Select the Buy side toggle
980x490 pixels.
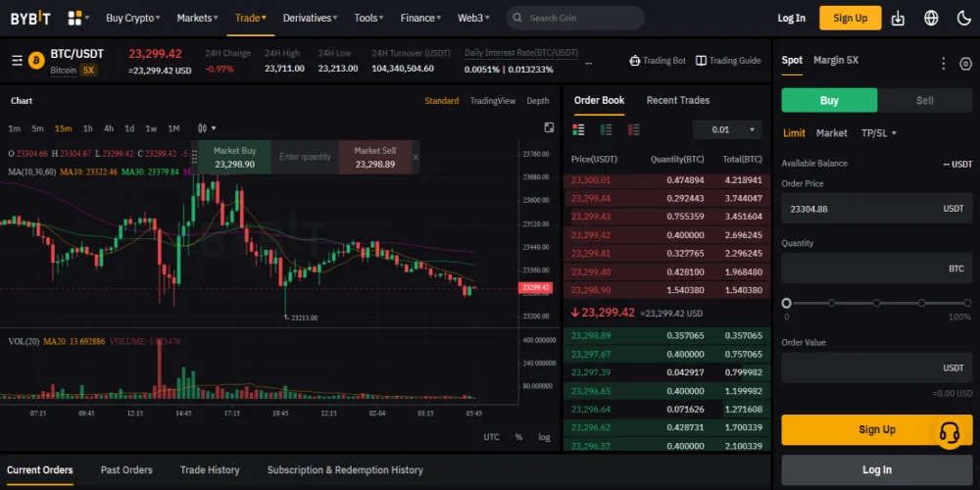(x=829, y=100)
